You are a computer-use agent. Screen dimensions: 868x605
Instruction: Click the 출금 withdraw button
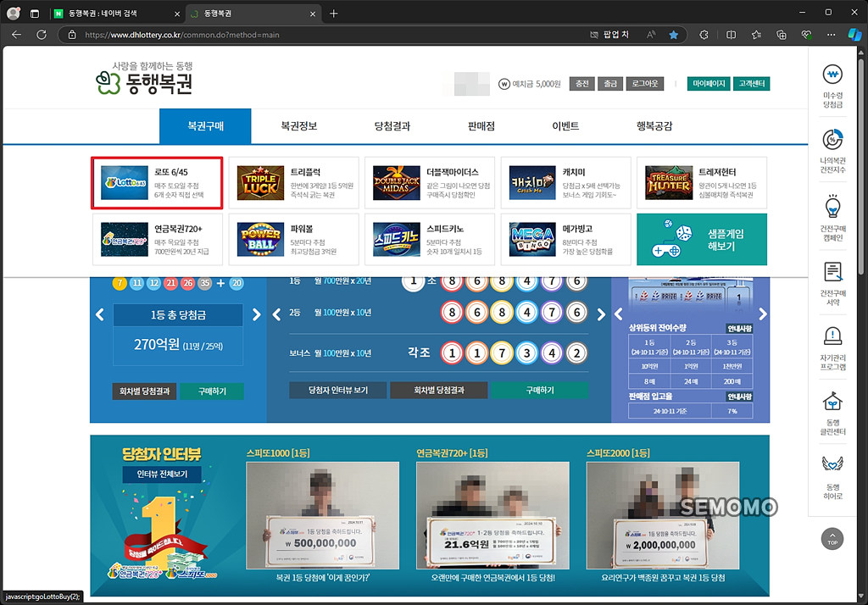click(x=610, y=84)
